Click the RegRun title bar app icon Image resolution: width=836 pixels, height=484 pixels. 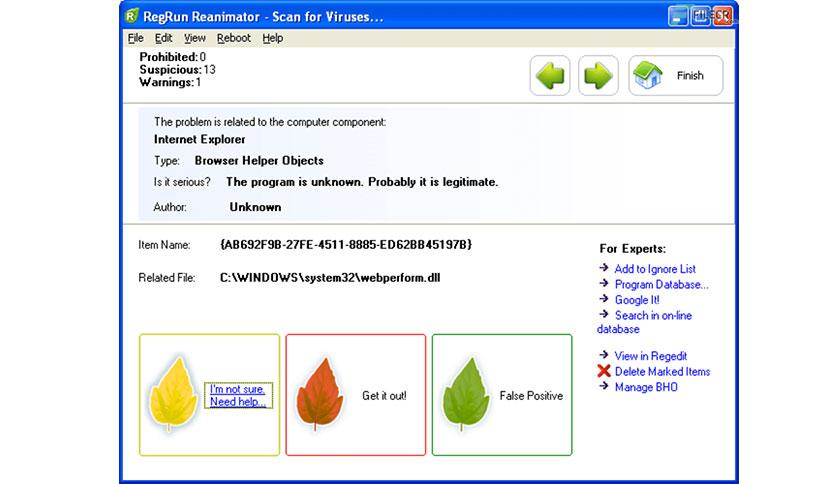132,16
